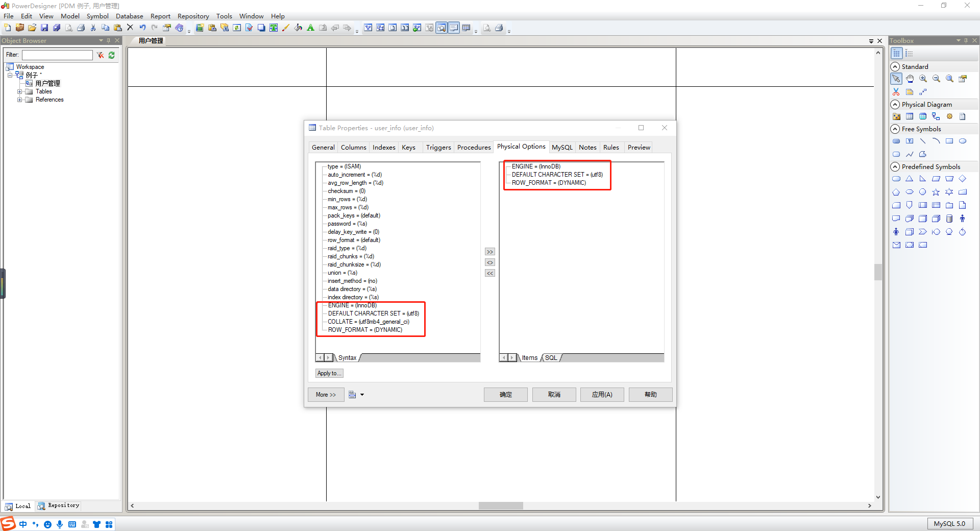Open the Database menu
The width and height of the screenshot is (980, 531).
(x=129, y=16)
